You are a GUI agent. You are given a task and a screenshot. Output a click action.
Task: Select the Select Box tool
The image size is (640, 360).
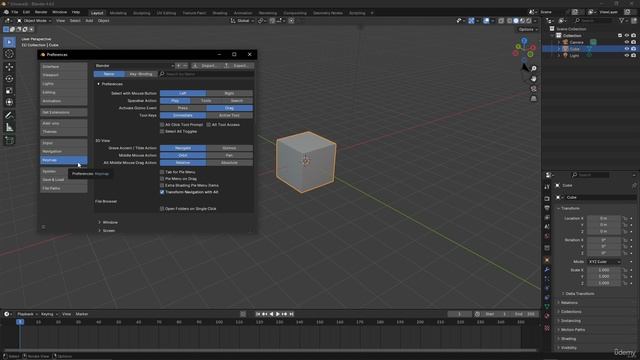[x=9, y=42]
